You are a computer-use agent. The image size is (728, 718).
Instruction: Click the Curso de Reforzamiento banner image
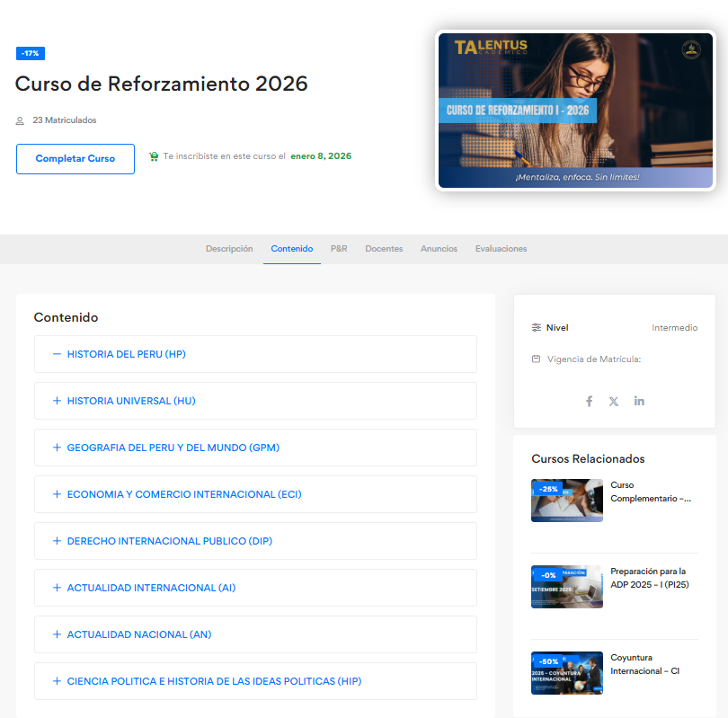575,111
